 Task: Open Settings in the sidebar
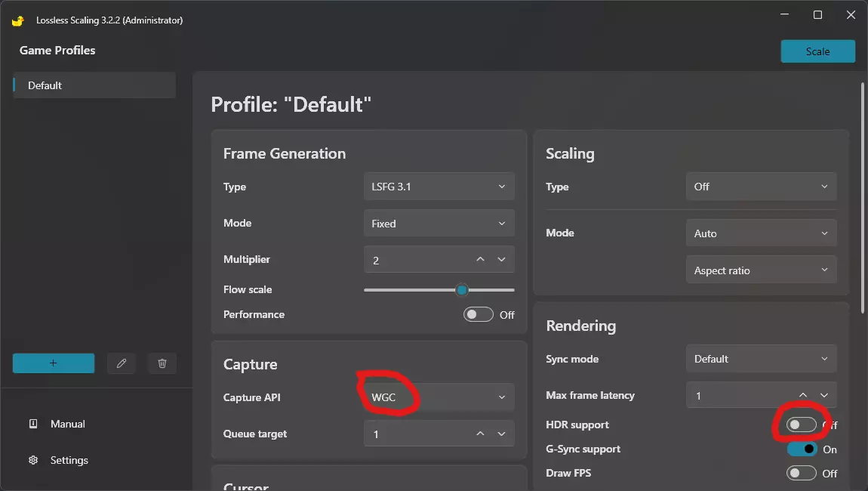click(x=68, y=460)
